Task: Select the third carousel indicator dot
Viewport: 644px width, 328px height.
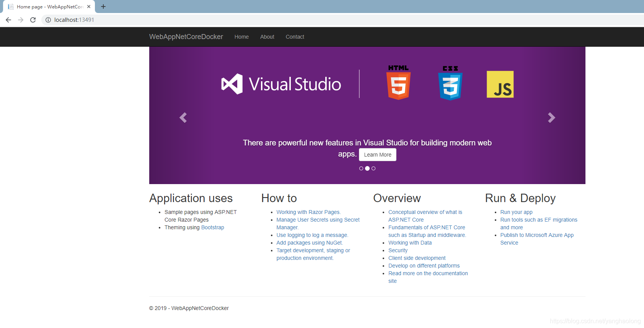Action: 373,168
